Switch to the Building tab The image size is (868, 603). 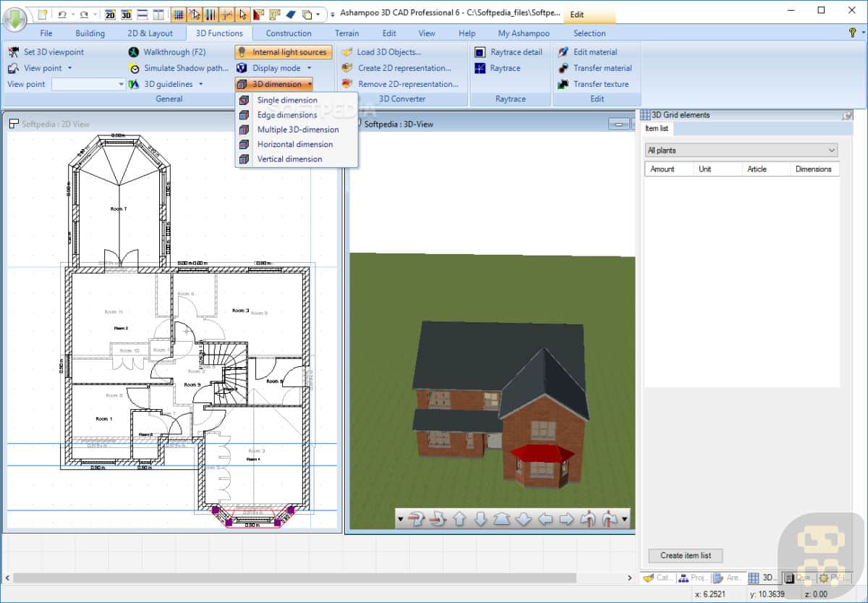90,33
